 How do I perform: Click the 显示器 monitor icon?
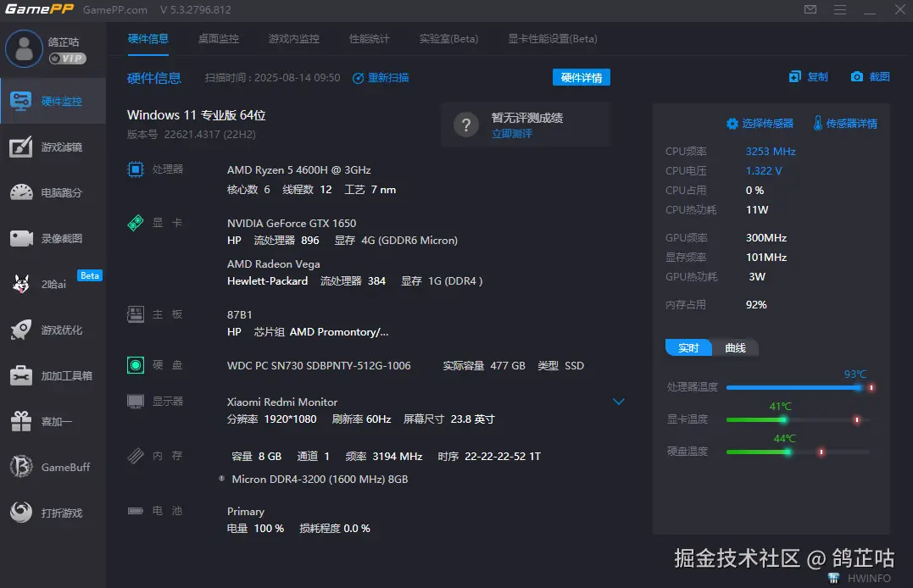click(135, 402)
